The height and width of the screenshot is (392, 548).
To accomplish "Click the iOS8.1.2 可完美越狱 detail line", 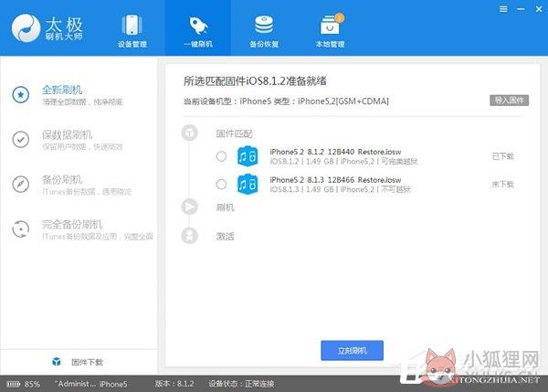I will [344, 161].
